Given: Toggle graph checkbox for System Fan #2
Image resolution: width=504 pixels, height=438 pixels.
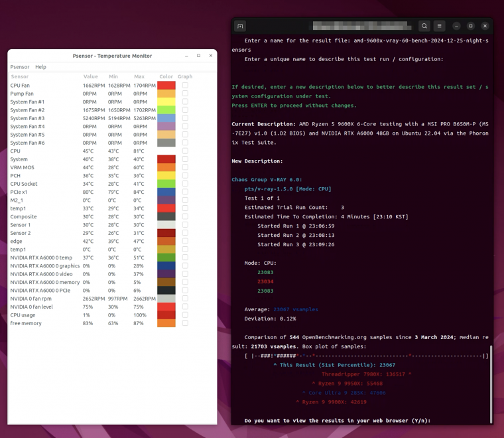Looking at the screenshot, I should pos(185,110).
